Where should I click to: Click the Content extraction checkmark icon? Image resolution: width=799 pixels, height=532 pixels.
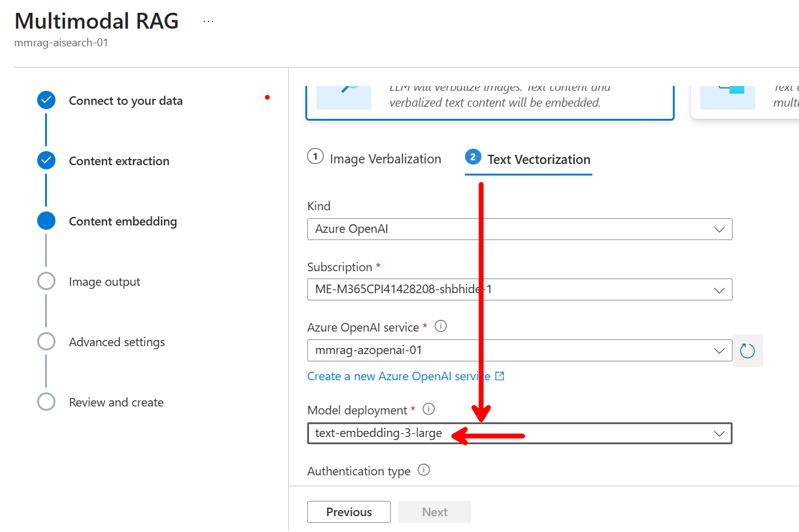click(x=46, y=161)
